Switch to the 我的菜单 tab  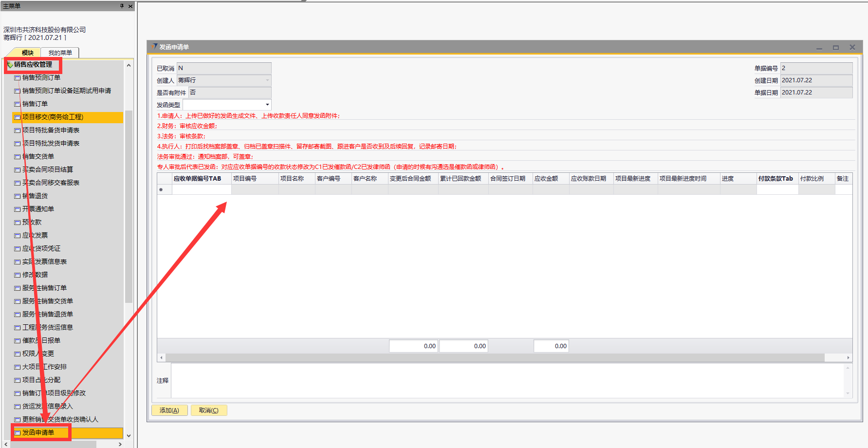(60, 53)
